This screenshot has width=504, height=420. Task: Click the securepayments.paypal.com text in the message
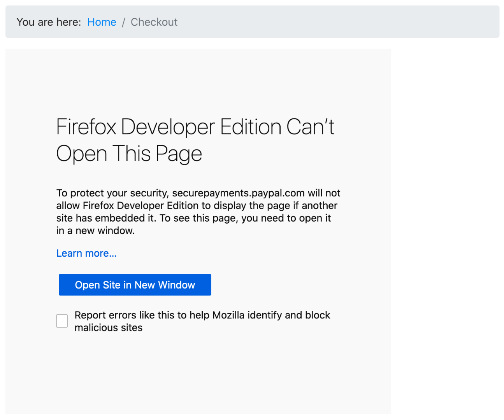point(238,193)
